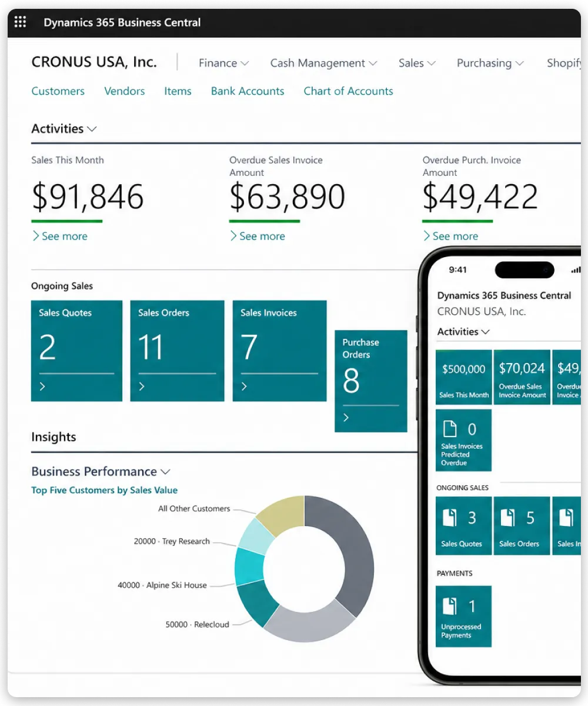
Task: Open the phone Sales Quotes tile showing 3
Action: (463, 525)
